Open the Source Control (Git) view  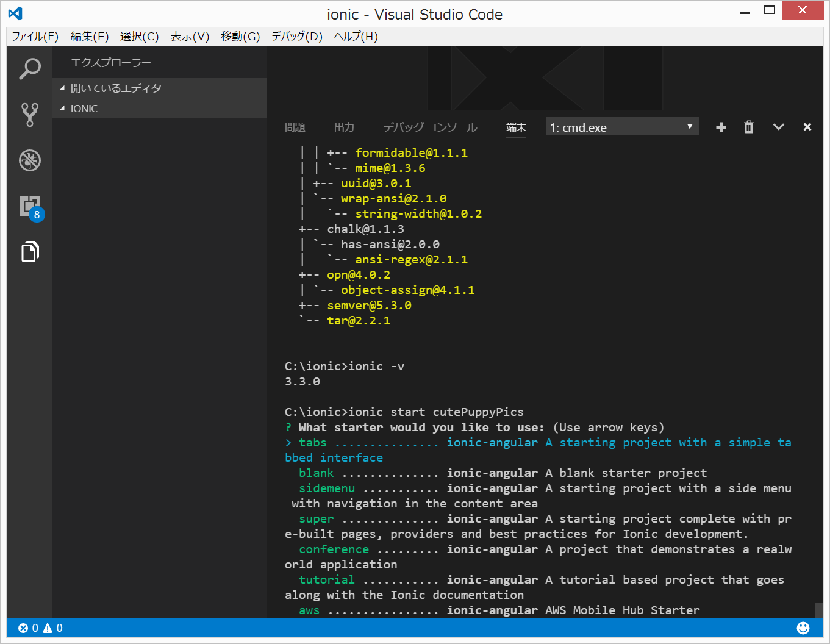[29, 114]
